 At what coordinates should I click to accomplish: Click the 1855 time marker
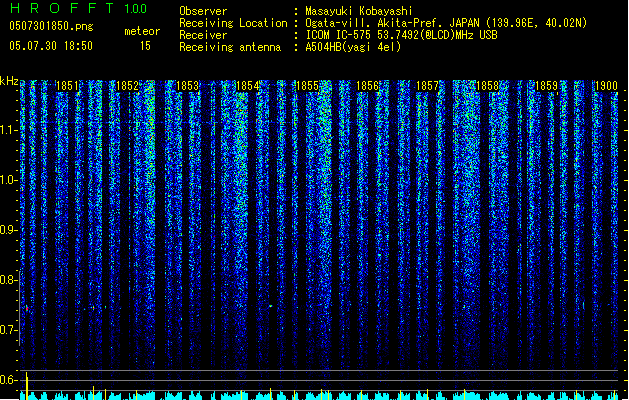(x=307, y=86)
